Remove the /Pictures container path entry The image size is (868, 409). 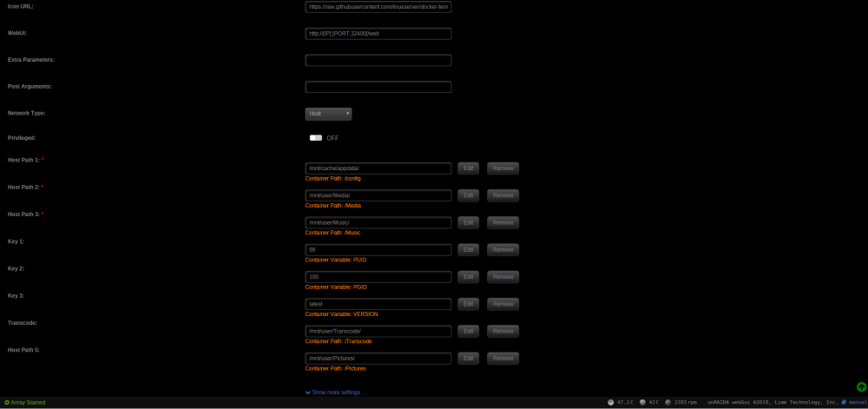(503, 358)
